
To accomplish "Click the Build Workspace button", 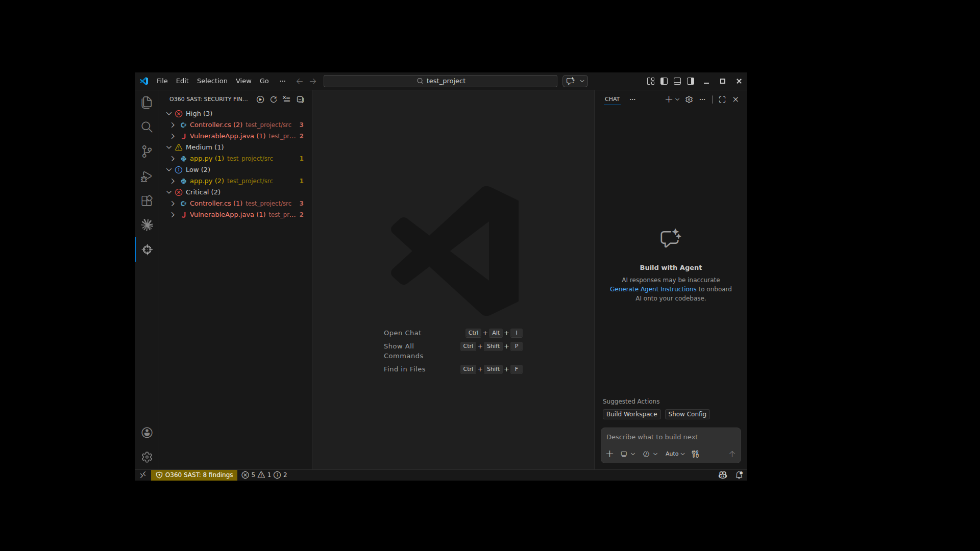I will coord(631,414).
